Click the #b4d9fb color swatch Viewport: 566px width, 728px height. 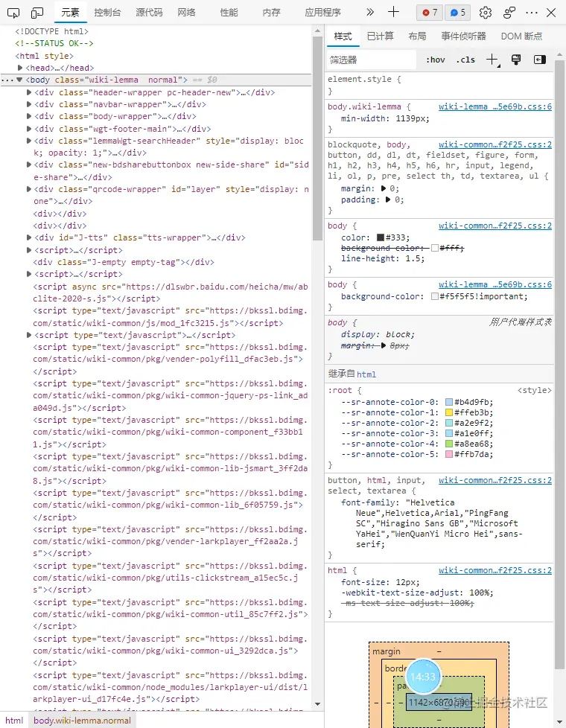point(449,402)
